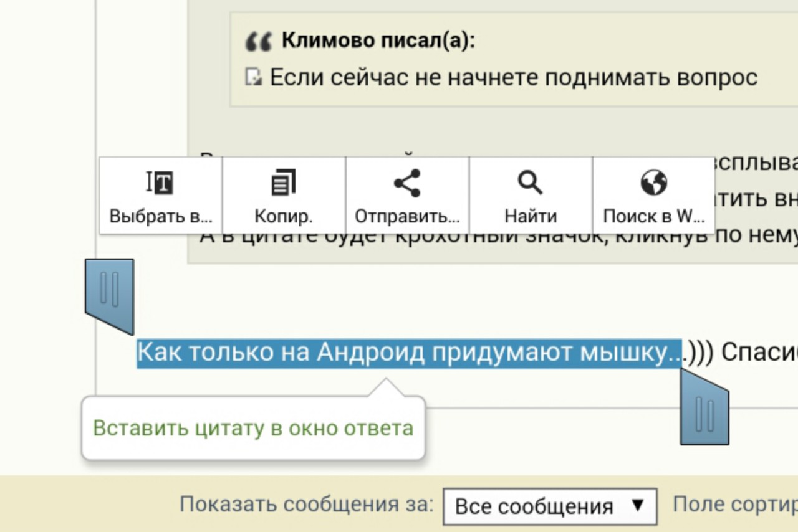Tap the copy pages icon

(284, 183)
